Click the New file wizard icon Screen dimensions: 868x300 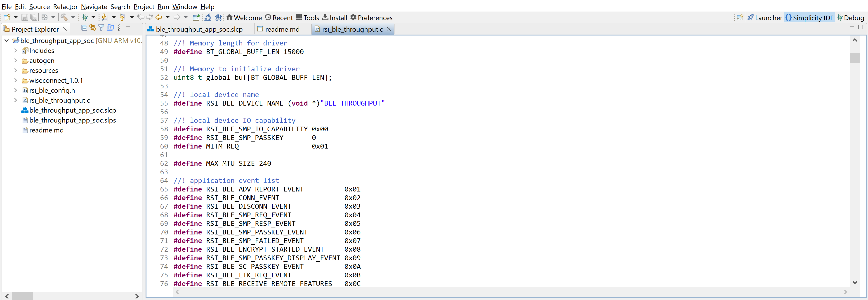pyautogui.click(x=7, y=17)
